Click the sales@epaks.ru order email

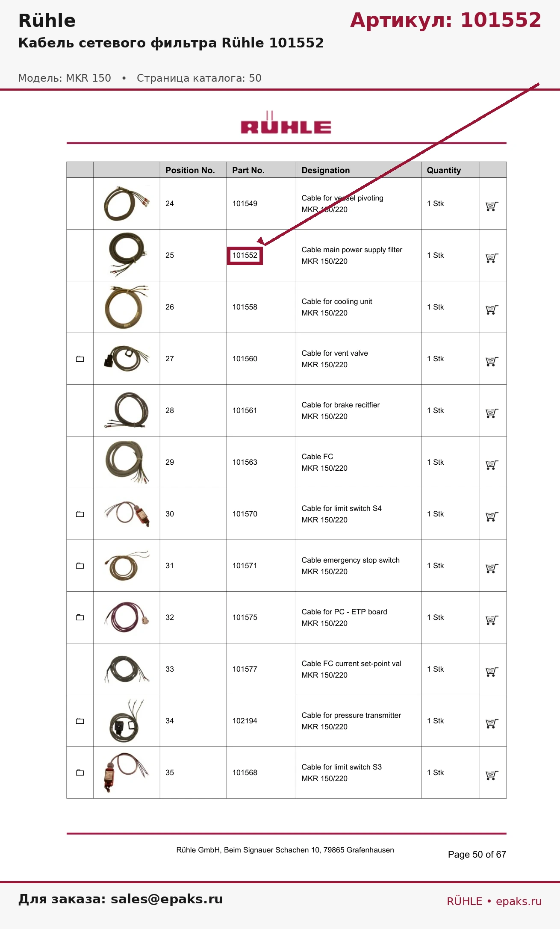[167, 899]
